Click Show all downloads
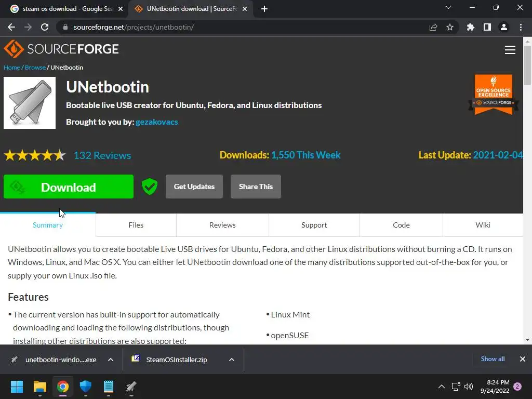This screenshot has height=399, width=532. pos(493,359)
